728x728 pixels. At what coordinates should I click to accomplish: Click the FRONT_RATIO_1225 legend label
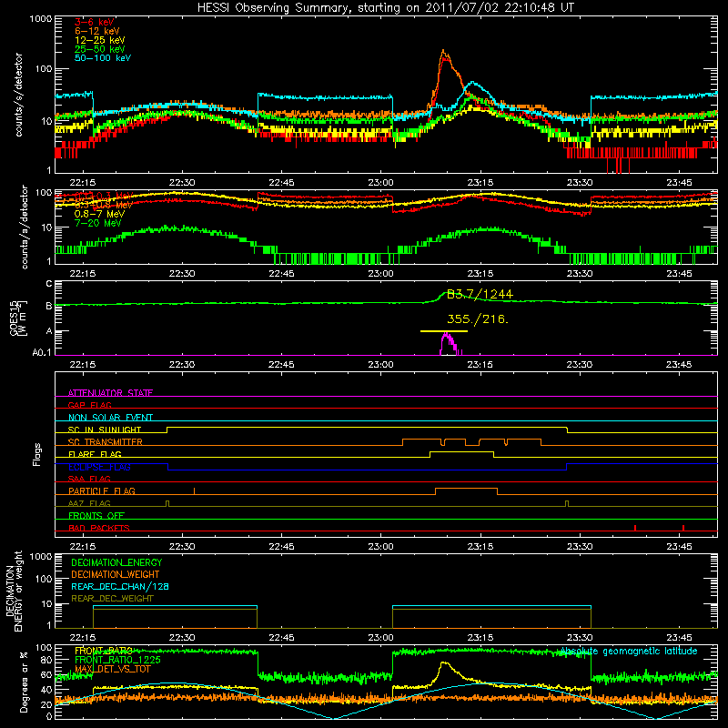tap(118, 661)
